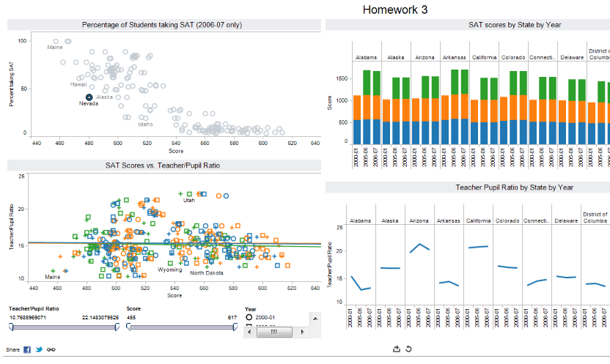Click the export/download icon
This screenshot has height=364, width=610.
[x=397, y=349]
